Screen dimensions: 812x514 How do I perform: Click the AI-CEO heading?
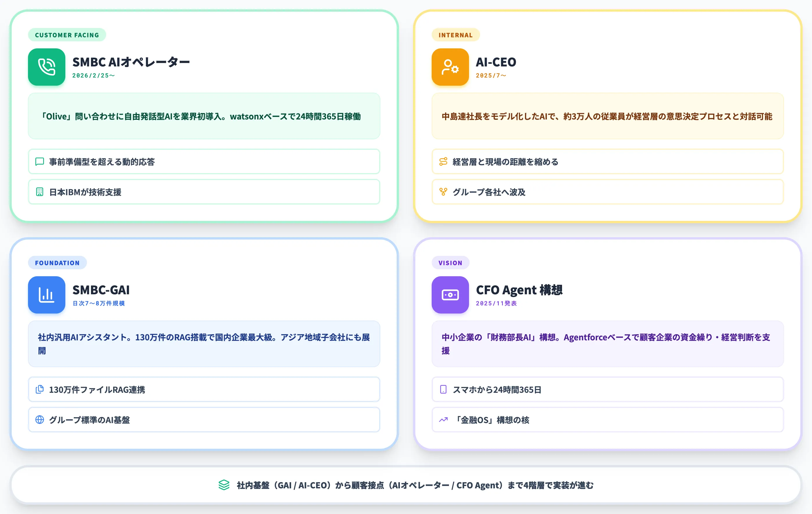click(496, 62)
